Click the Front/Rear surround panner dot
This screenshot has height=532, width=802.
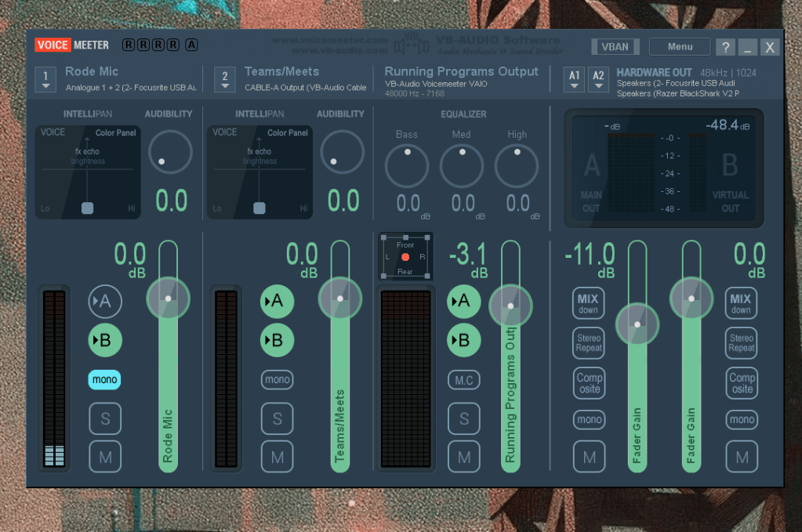click(x=405, y=257)
